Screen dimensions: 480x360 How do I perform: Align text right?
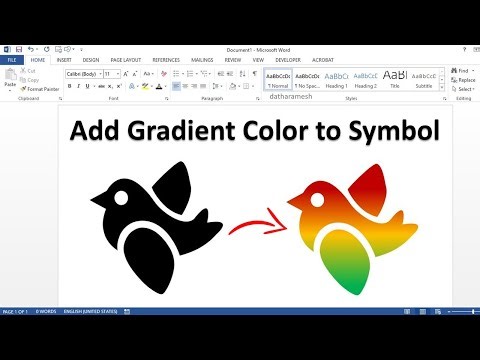(194, 86)
